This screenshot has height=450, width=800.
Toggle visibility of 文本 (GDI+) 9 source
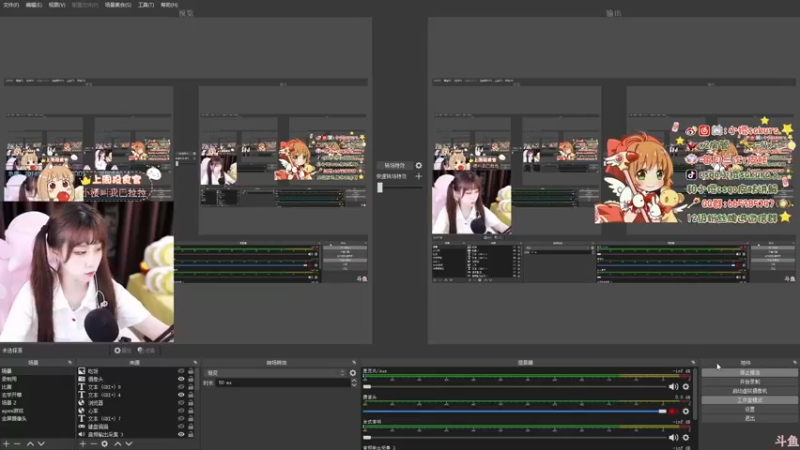pos(181,387)
